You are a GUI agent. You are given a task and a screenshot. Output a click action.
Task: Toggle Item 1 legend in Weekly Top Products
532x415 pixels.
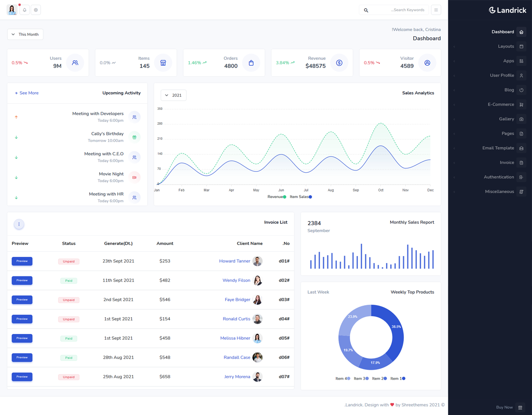[x=398, y=379]
